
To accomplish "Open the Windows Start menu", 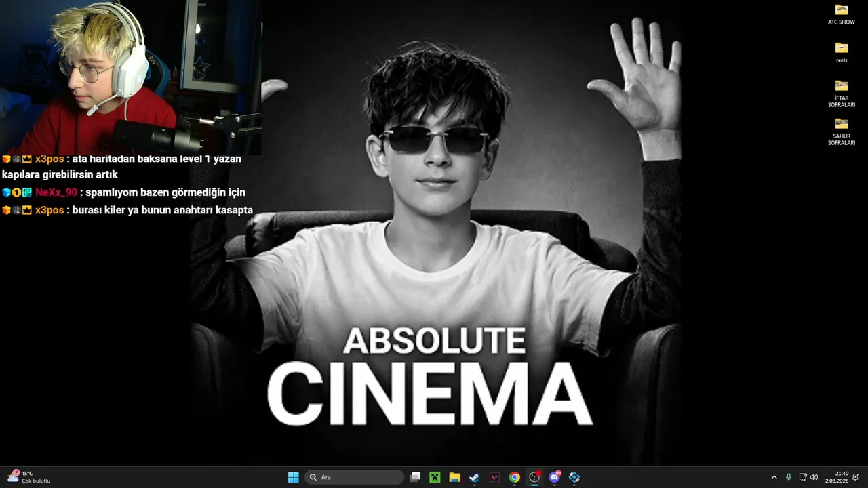I will click(294, 477).
